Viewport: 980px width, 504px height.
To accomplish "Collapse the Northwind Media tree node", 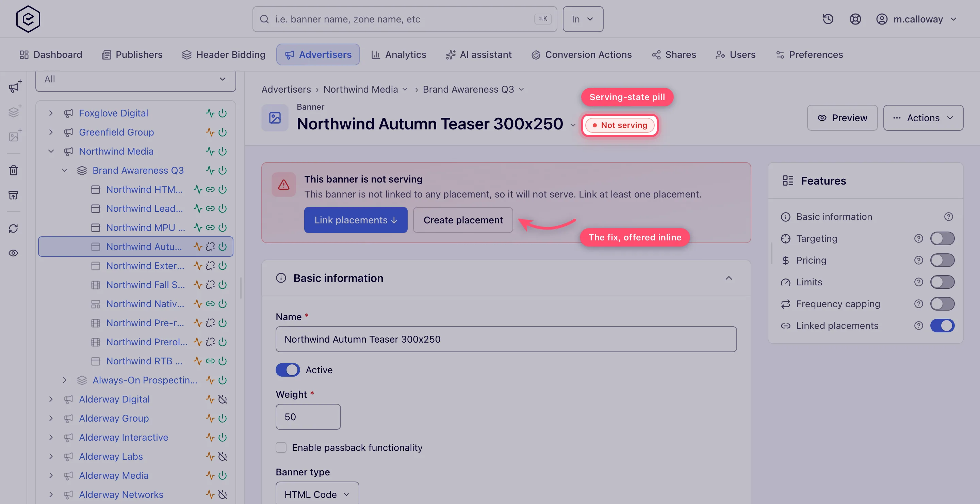I will pos(51,151).
